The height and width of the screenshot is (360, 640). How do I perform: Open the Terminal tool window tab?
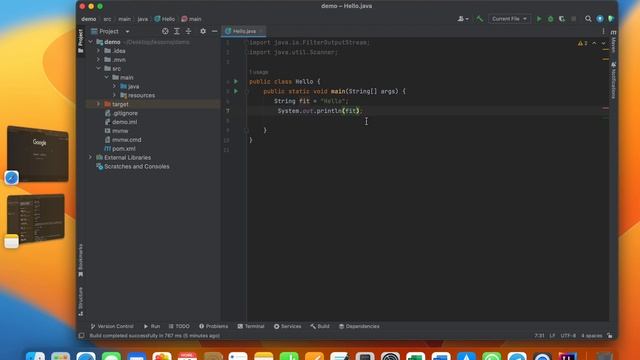(x=251, y=326)
